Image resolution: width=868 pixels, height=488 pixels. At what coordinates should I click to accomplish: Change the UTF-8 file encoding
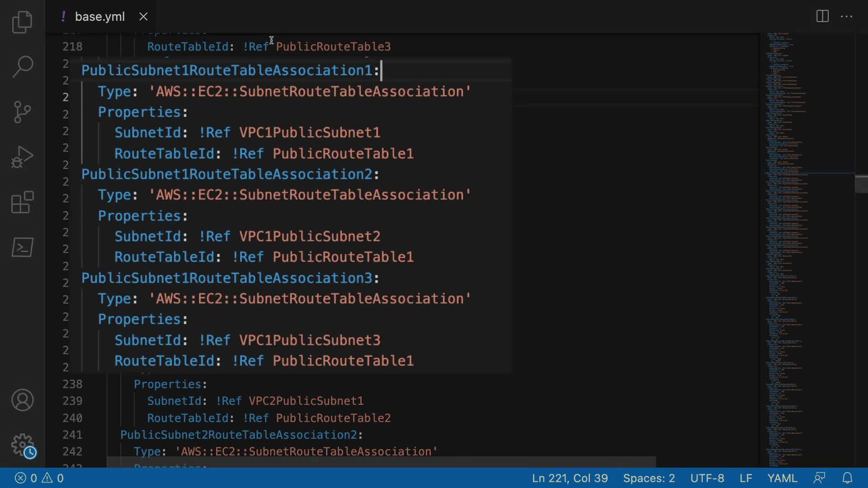pos(707,478)
